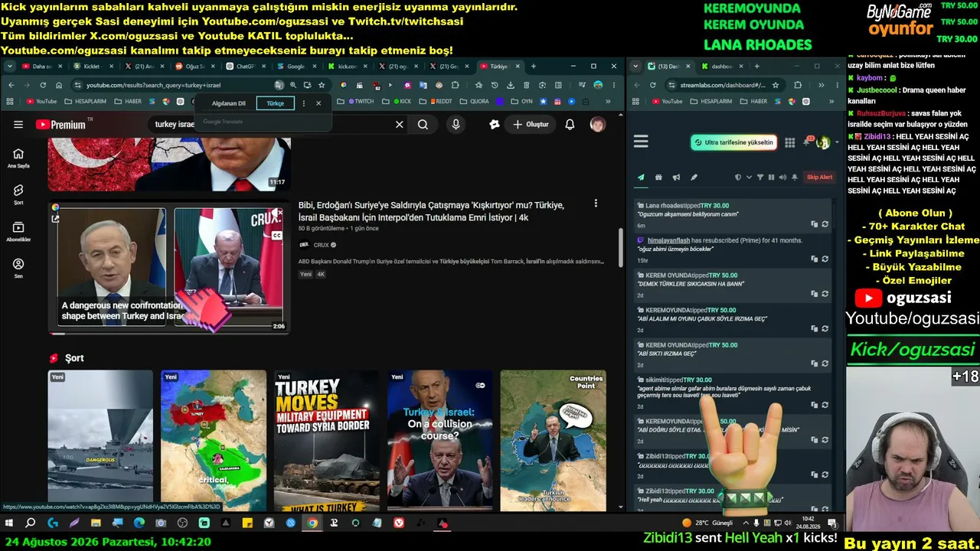Bookmark the YouTube page with the star
980x551 pixels.
(x=322, y=85)
